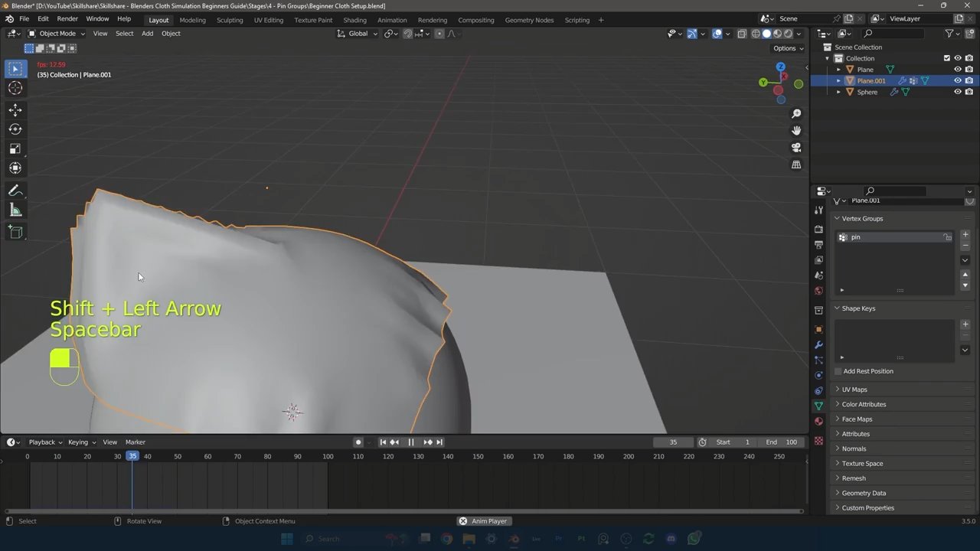The width and height of the screenshot is (980, 551).
Task: Select the Add Cube tool
Action: point(15,232)
